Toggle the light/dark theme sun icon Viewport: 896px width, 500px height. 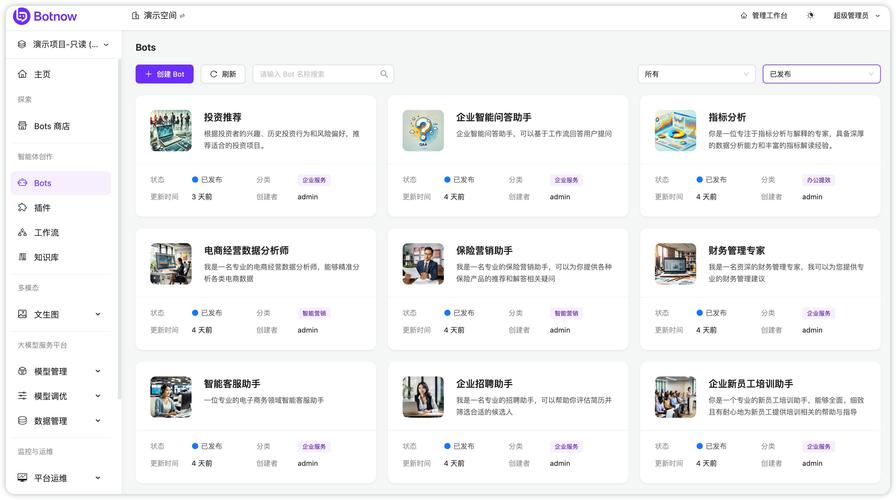(810, 15)
